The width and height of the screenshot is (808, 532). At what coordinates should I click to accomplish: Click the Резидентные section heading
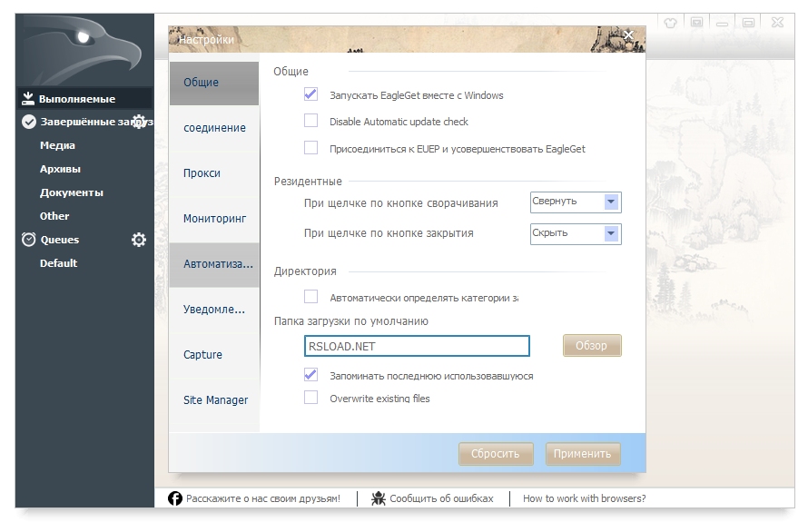[308, 182]
